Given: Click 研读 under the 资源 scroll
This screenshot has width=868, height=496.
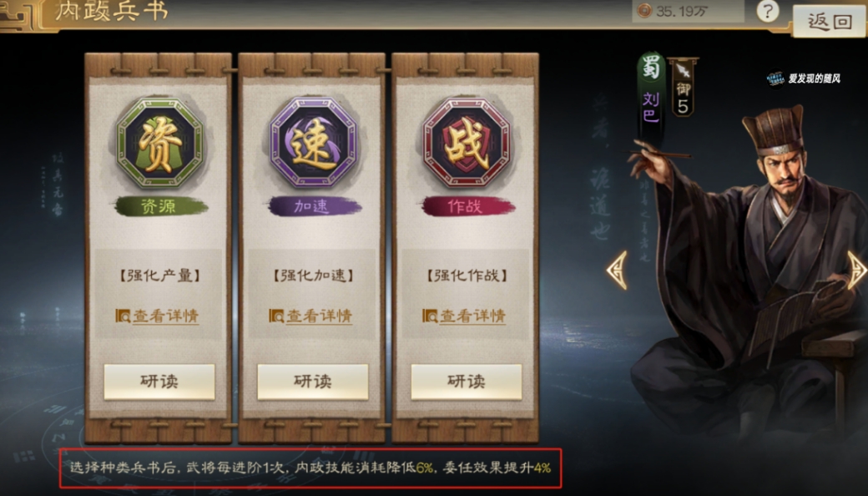Looking at the screenshot, I should (159, 382).
